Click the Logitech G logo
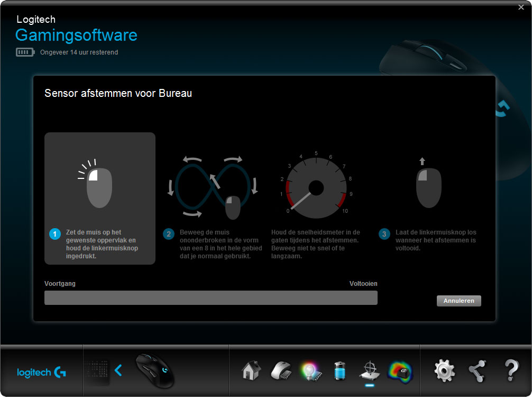The image size is (532, 397). click(41, 372)
